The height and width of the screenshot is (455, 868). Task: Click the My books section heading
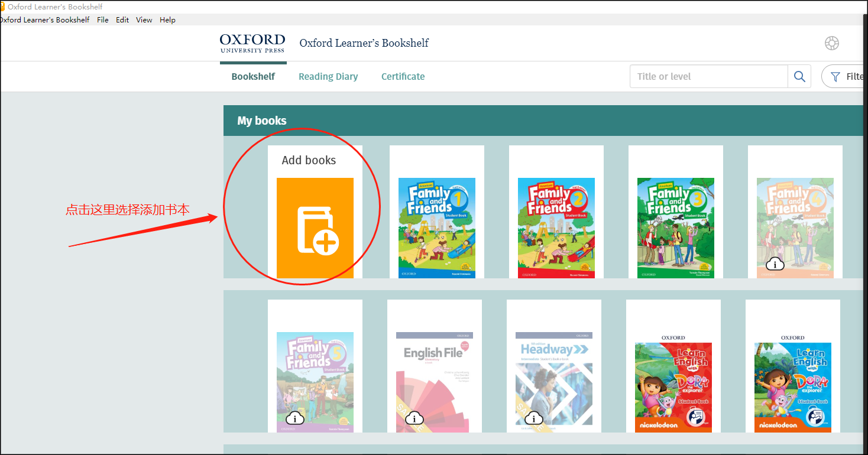[262, 121]
